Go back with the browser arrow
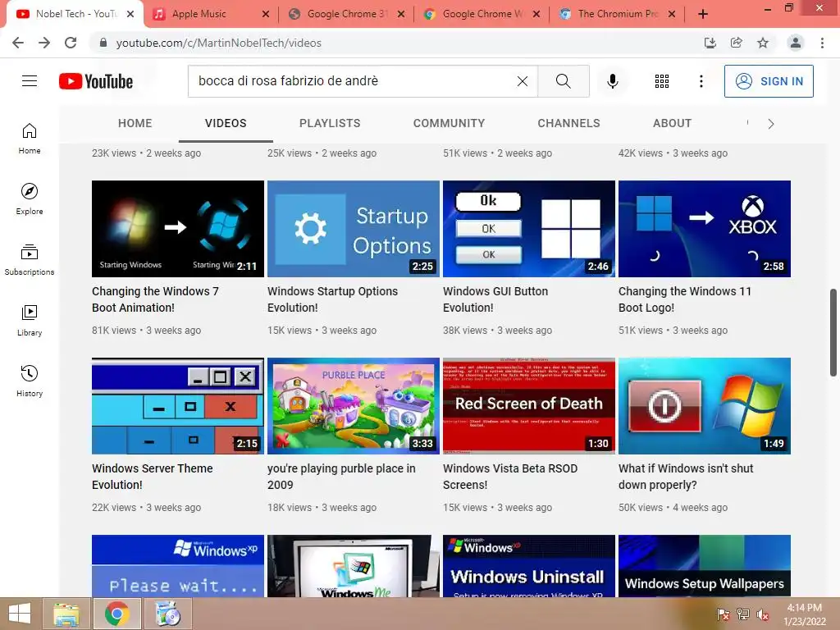The width and height of the screenshot is (840, 630). coord(18,43)
